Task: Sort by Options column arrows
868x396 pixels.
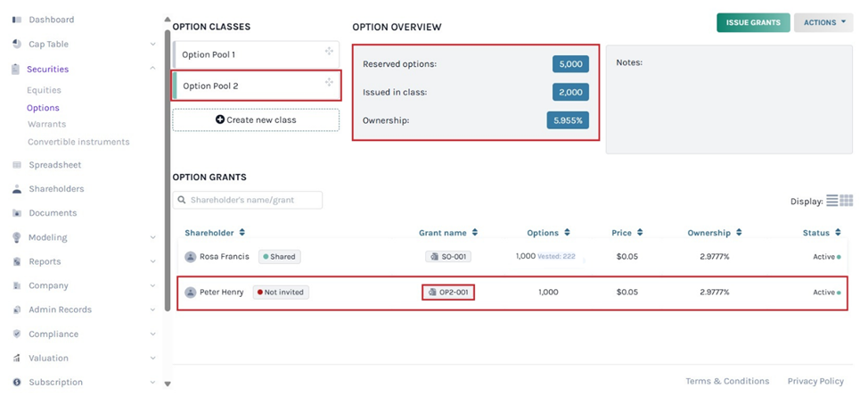Action: point(567,233)
